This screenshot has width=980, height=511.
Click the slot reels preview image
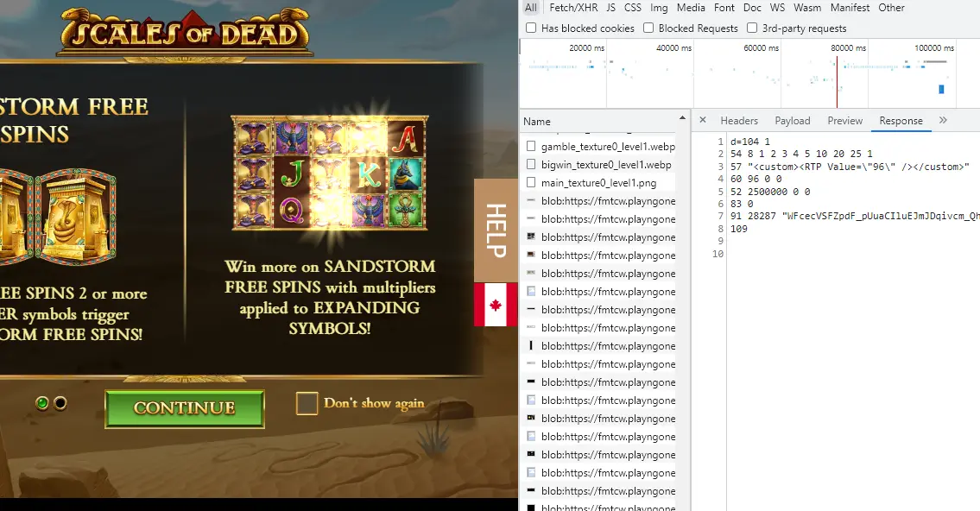coord(329,173)
